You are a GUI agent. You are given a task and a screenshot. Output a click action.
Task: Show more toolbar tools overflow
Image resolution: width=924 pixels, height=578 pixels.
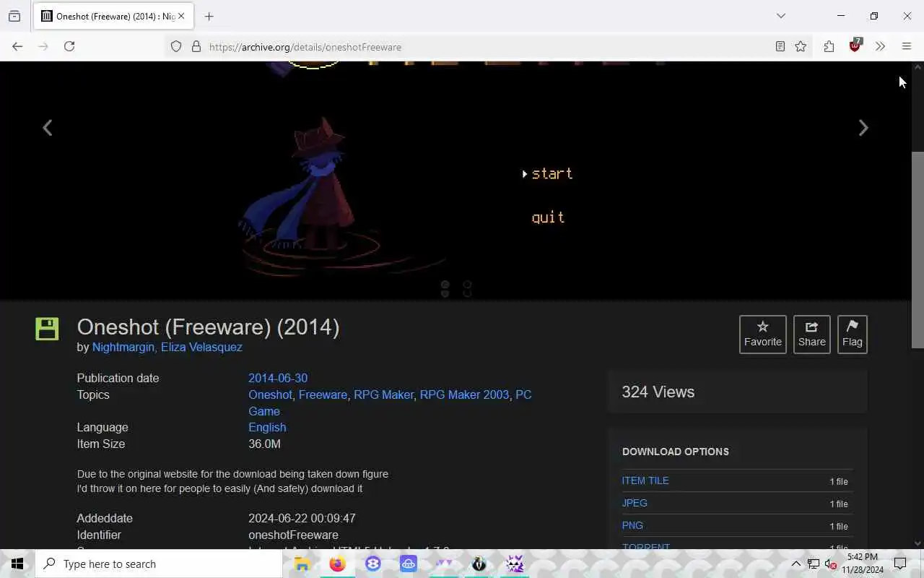880,46
